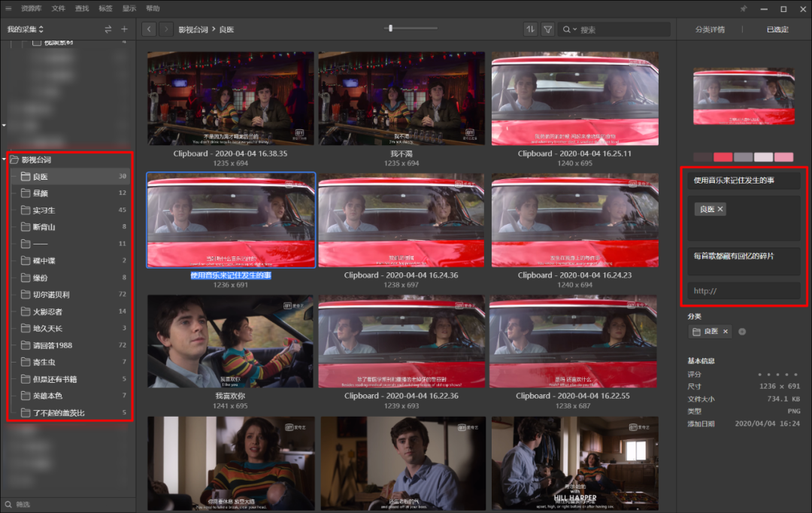Select the 了不起的盖茨比 folder
The image size is (812, 513).
click(69, 412)
